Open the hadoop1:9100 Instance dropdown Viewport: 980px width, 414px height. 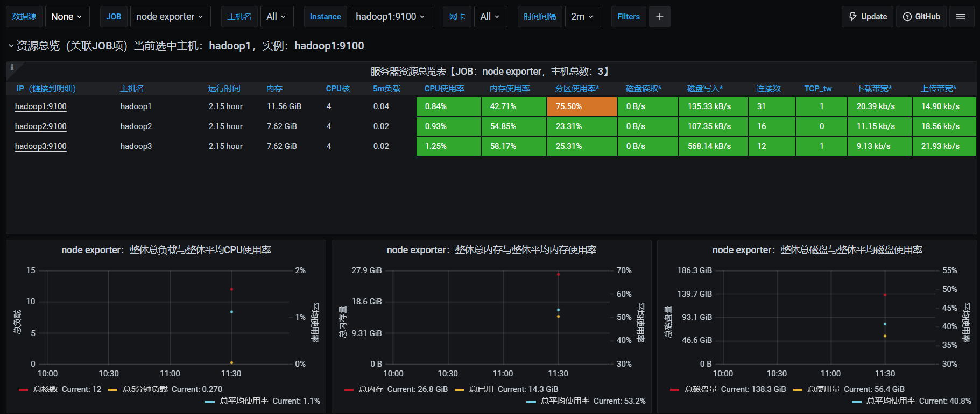pyautogui.click(x=391, y=17)
